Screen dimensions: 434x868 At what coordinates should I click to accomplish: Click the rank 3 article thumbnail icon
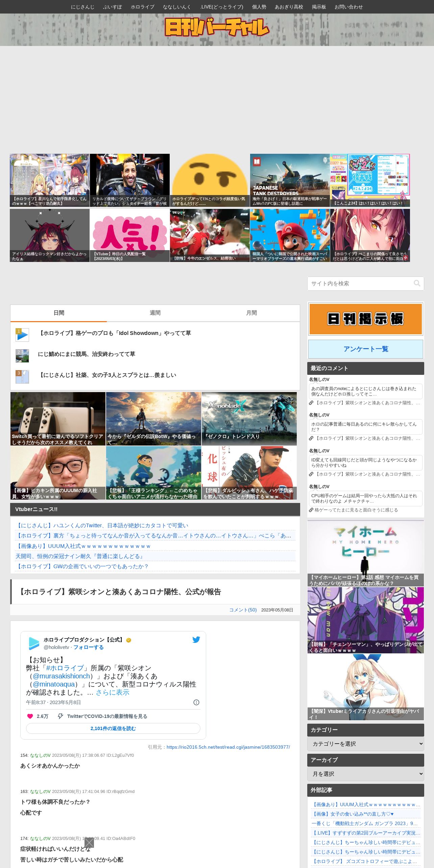tap(22, 377)
